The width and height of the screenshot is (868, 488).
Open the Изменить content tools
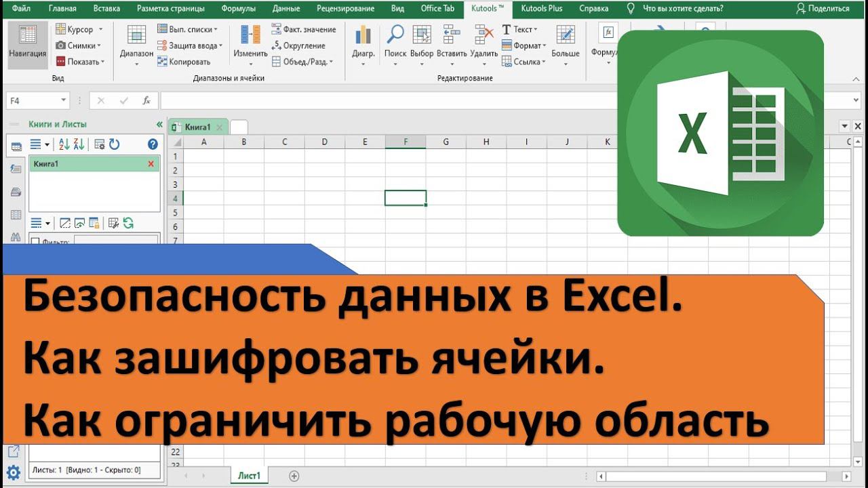[250, 45]
